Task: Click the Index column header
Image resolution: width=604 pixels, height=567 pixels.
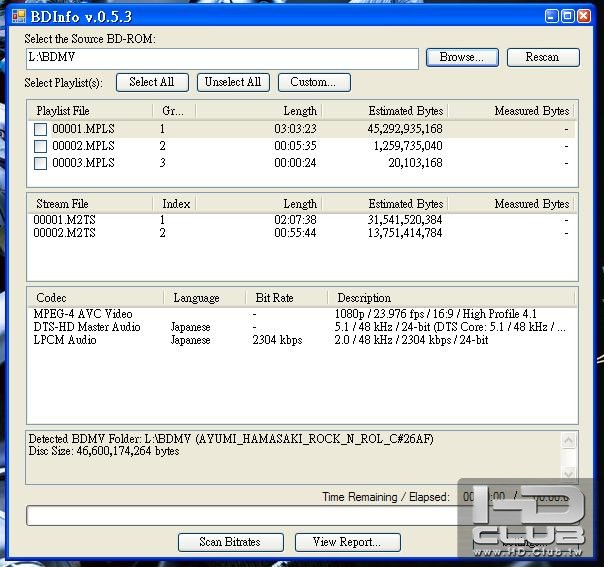Action: tap(174, 204)
